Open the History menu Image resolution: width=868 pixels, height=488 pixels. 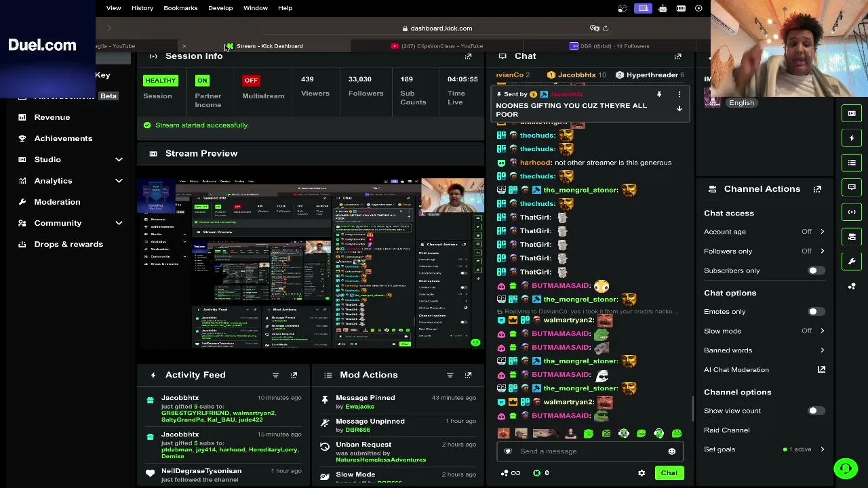[x=142, y=8]
